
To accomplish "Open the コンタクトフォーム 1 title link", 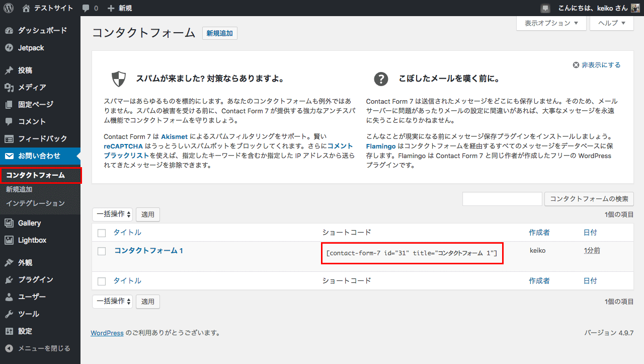I will [148, 250].
